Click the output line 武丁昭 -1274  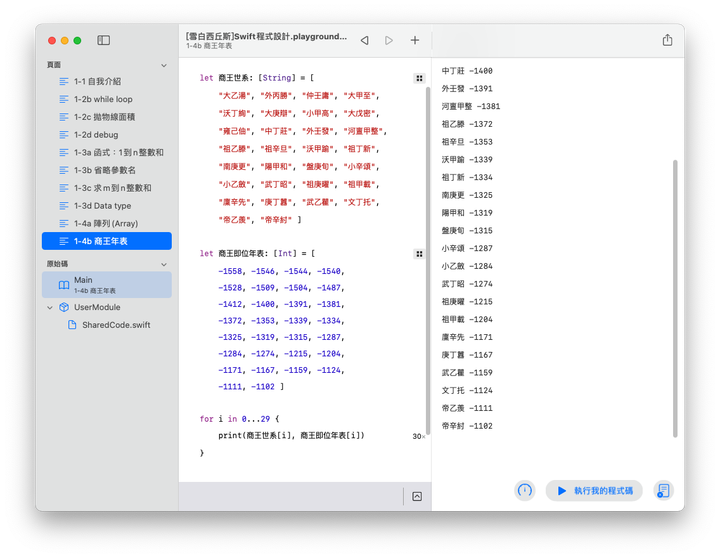click(467, 284)
